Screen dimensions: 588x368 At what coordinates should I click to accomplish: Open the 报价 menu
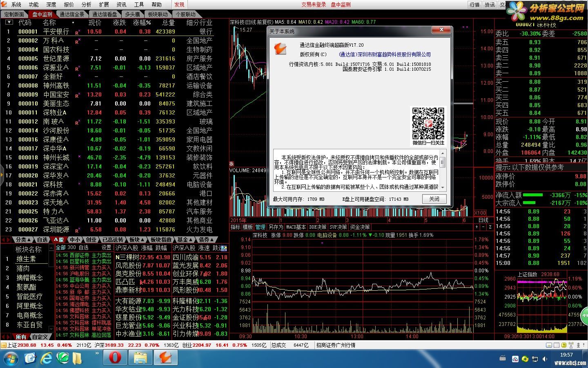[69, 4]
